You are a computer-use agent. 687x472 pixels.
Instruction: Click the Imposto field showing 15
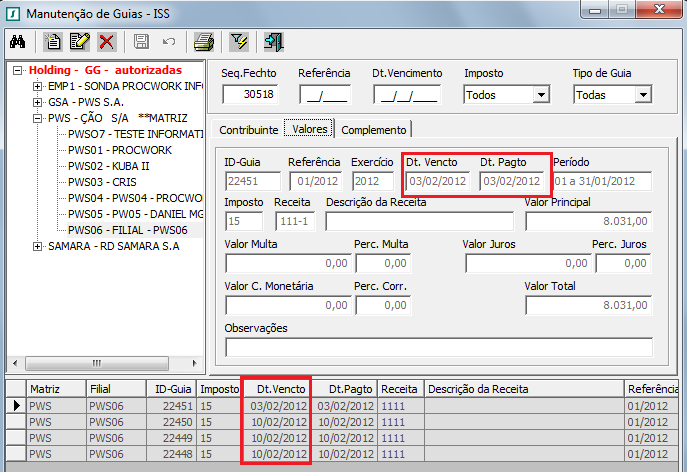[244, 221]
